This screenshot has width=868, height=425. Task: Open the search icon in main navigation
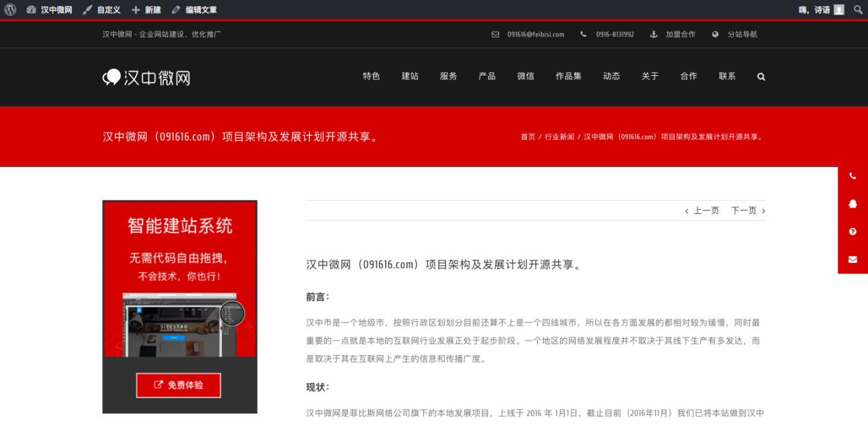761,77
